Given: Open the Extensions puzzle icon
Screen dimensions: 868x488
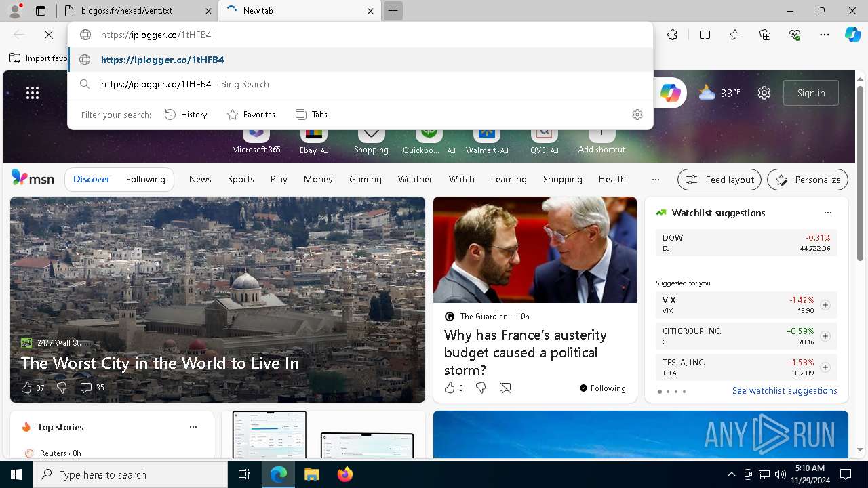Looking at the screenshot, I should point(672,35).
